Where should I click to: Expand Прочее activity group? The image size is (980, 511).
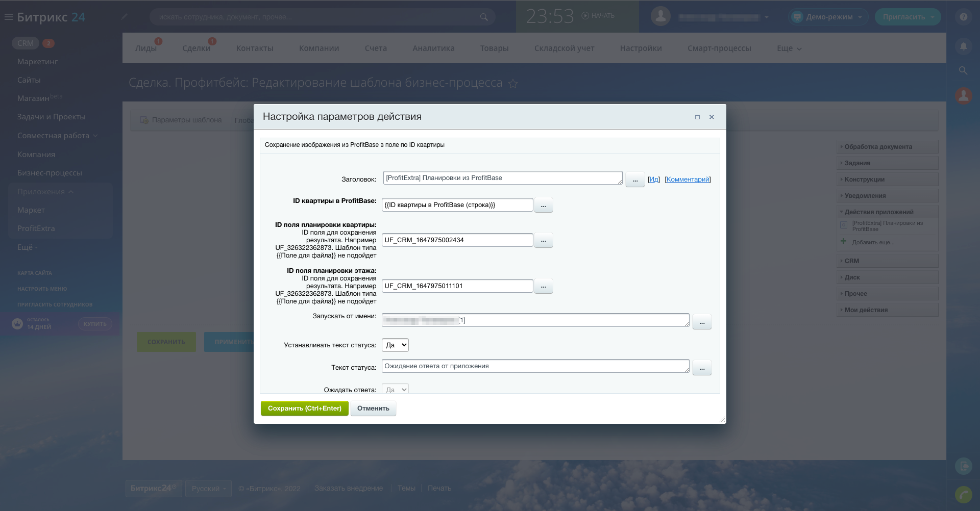point(888,294)
